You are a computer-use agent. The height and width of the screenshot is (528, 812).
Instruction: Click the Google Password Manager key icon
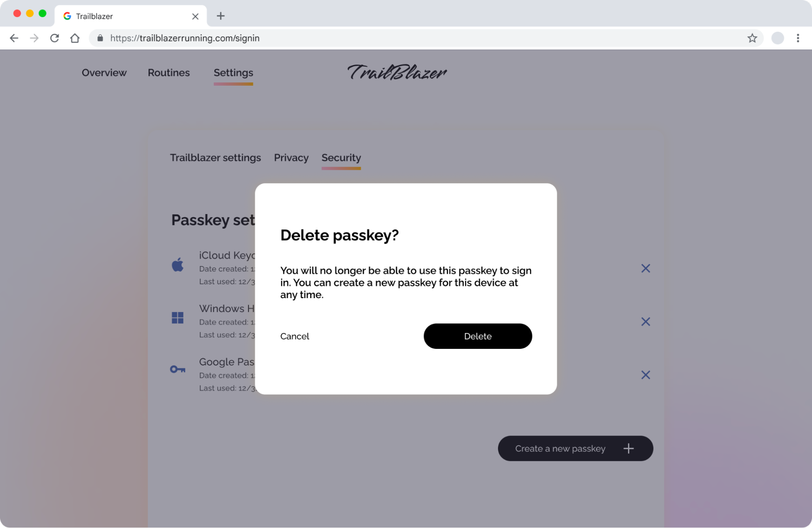[178, 369]
